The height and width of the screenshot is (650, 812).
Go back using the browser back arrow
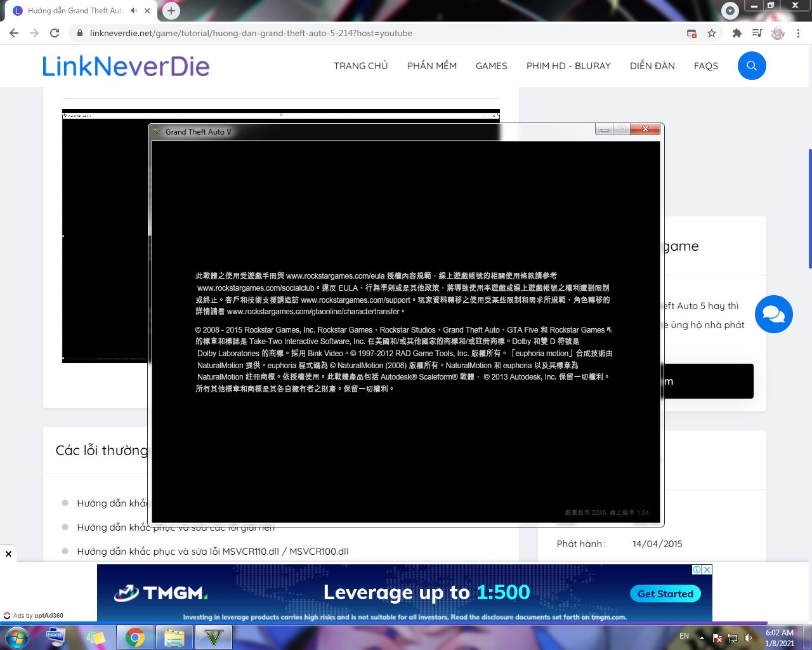pyautogui.click(x=14, y=33)
